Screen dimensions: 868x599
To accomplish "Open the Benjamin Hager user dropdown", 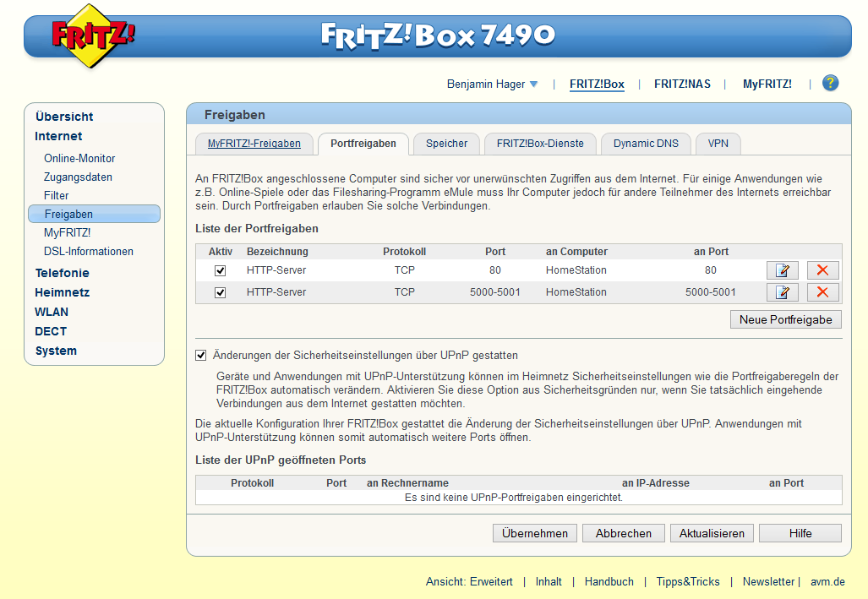I will [492, 84].
